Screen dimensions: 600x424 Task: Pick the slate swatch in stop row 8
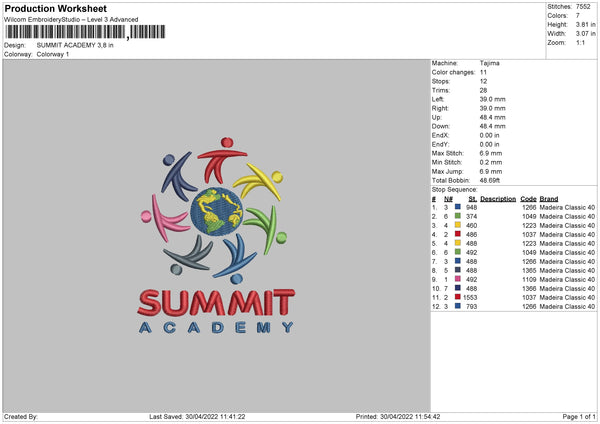point(458,270)
